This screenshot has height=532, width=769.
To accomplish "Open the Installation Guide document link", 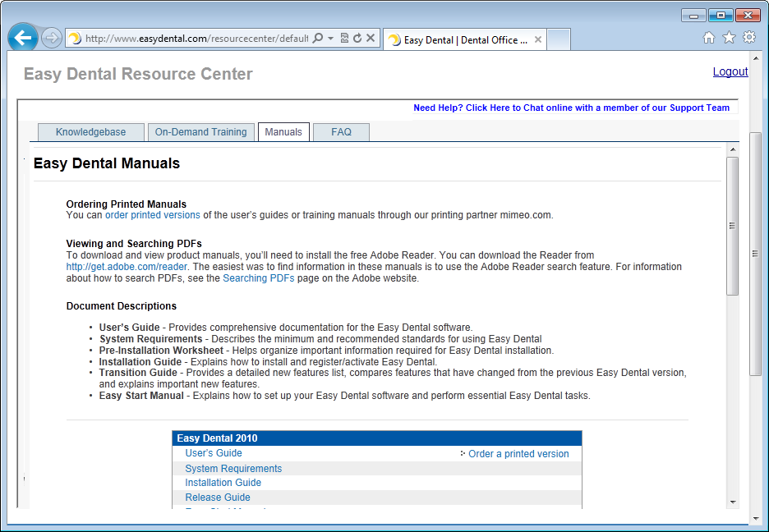I will (x=223, y=483).
